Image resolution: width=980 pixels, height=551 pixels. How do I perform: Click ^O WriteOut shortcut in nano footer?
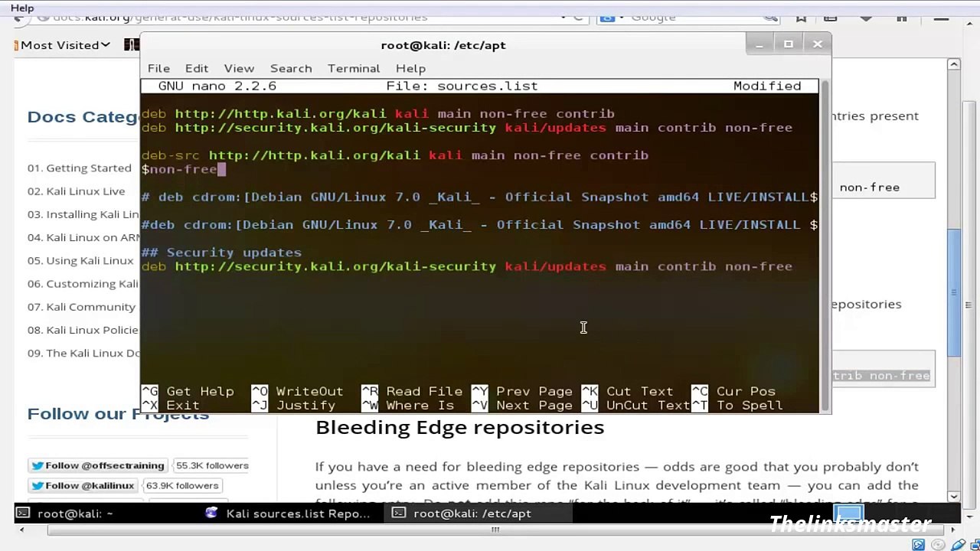[x=297, y=392]
